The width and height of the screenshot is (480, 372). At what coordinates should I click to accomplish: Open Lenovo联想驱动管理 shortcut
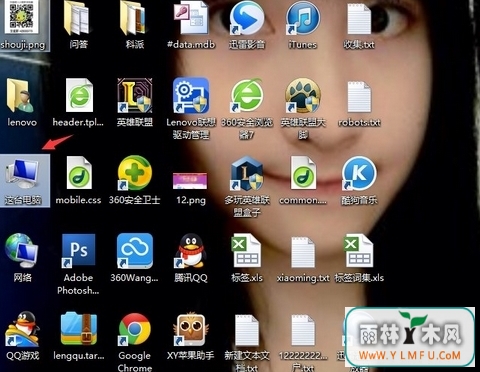coord(191,95)
